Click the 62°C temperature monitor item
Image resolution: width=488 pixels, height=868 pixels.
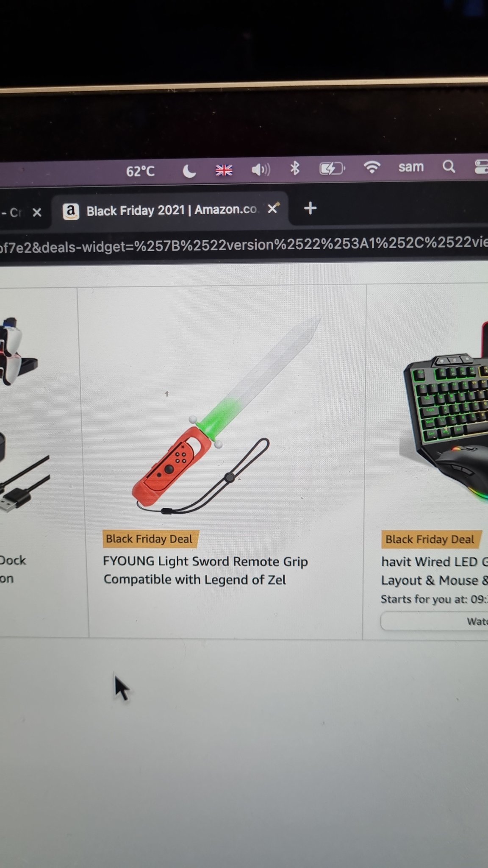click(140, 171)
